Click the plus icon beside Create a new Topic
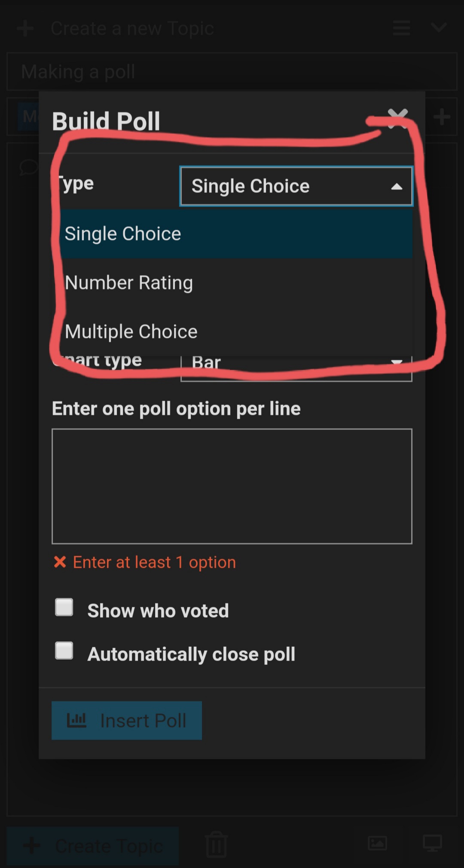 (25, 28)
